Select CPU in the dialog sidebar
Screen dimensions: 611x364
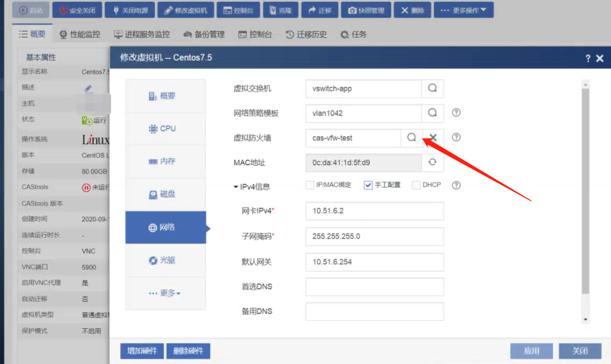pyautogui.click(x=166, y=128)
